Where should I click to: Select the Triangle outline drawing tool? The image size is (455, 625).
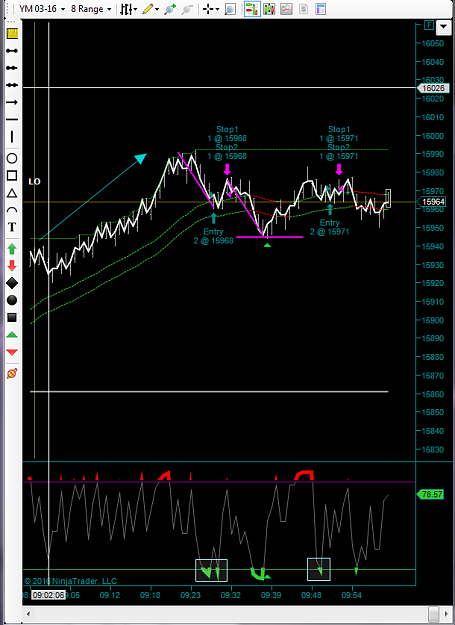(x=12, y=193)
